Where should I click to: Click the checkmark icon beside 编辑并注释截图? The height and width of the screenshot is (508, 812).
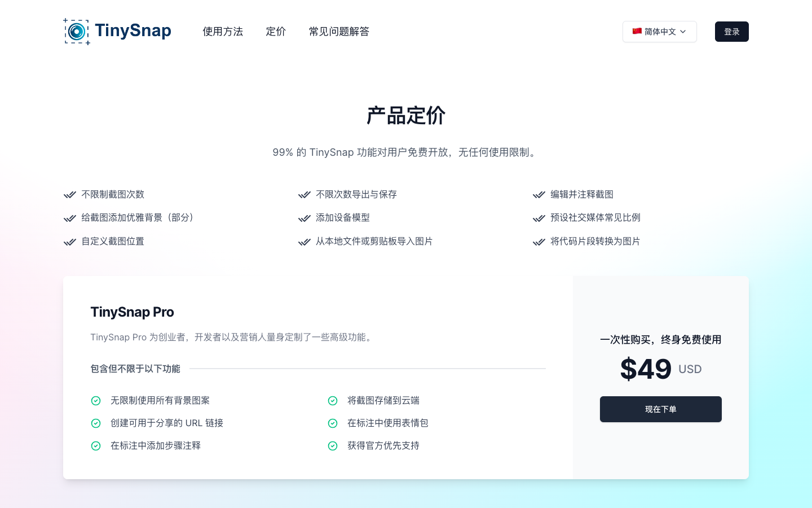pos(539,195)
